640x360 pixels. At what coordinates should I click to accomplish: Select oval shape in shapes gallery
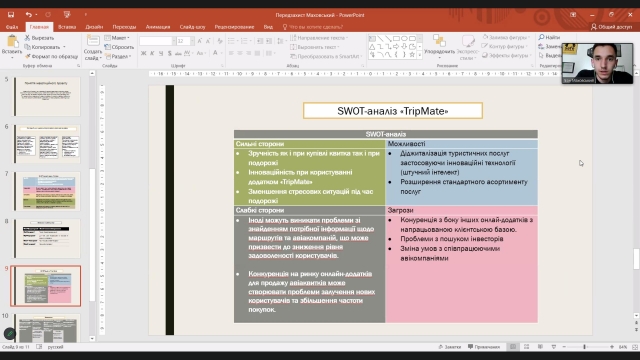404,38
